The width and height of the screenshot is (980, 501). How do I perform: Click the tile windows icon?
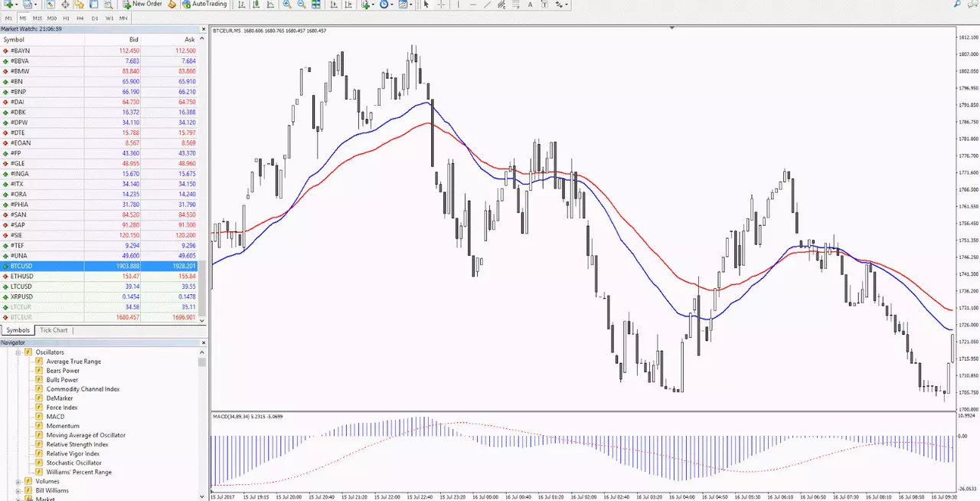tap(316, 4)
